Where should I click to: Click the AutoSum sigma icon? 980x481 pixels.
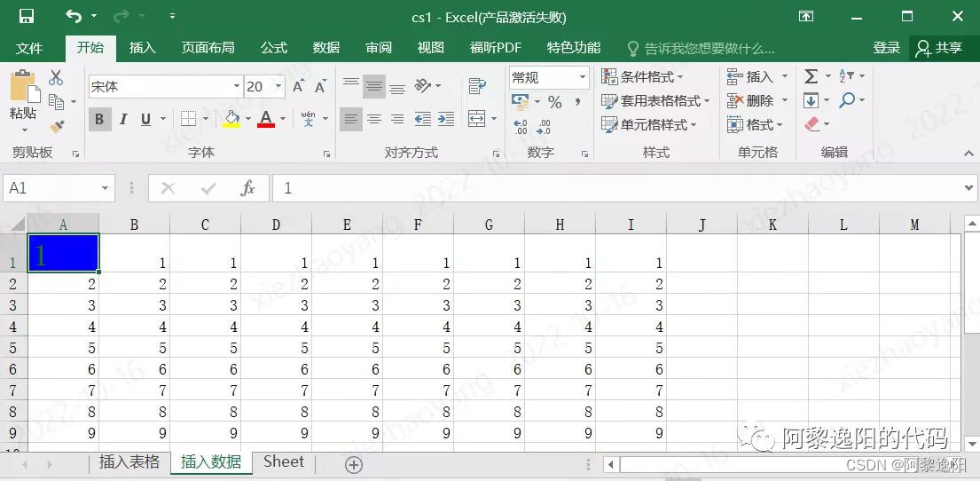pos(811,76)
